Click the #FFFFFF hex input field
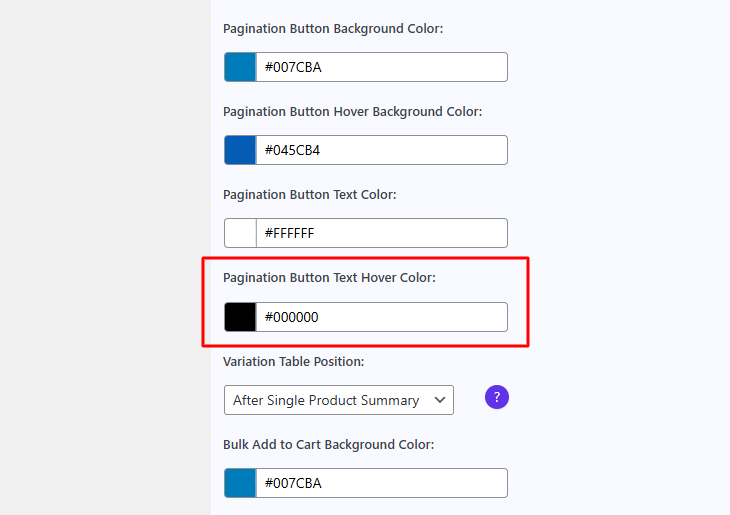Screen dimensions: 730x515 coord(381,233)
